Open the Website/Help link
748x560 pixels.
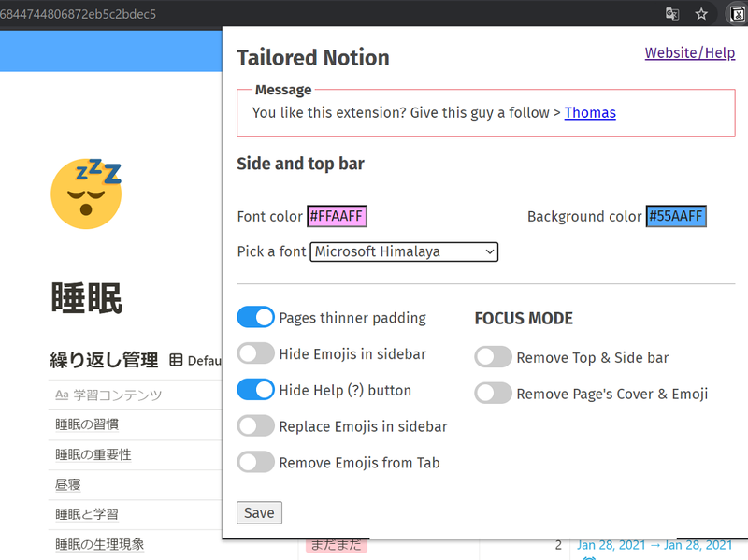tap(690, 52)
